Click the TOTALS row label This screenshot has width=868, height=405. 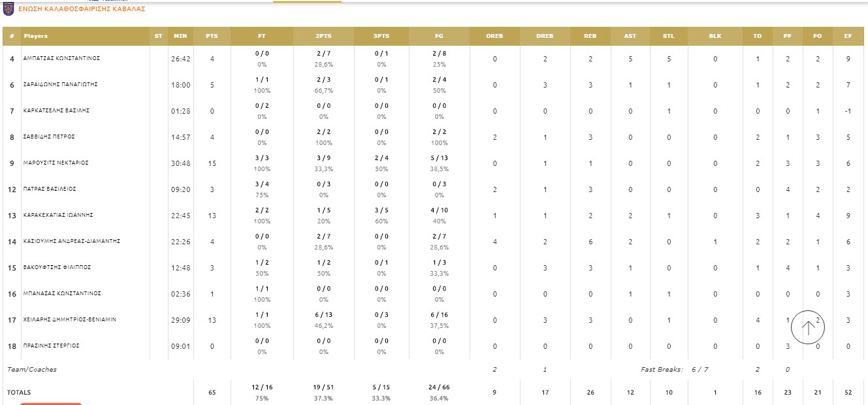[x=19, y=393]
